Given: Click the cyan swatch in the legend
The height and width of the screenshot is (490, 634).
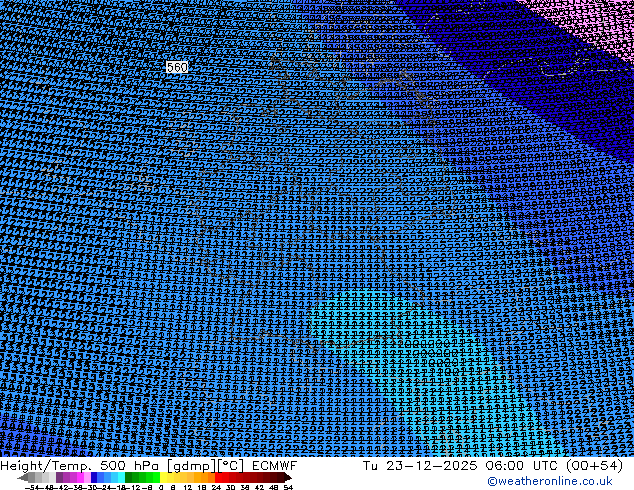Looking at the screenshot, I should pos(121,477).
